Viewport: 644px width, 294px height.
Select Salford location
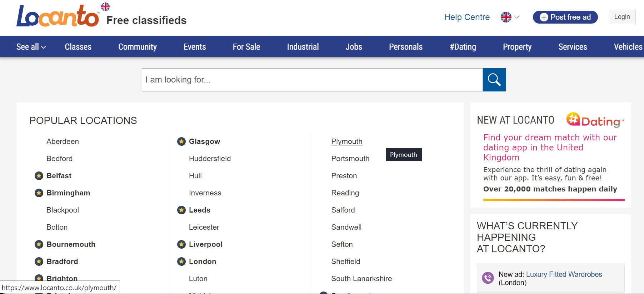343,210
